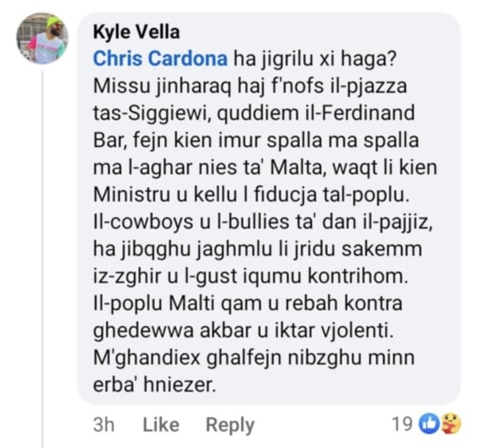Click the care emoji reaction icon
The height and width of the screenshot is (448, 477).
click(x=451, y=423)
